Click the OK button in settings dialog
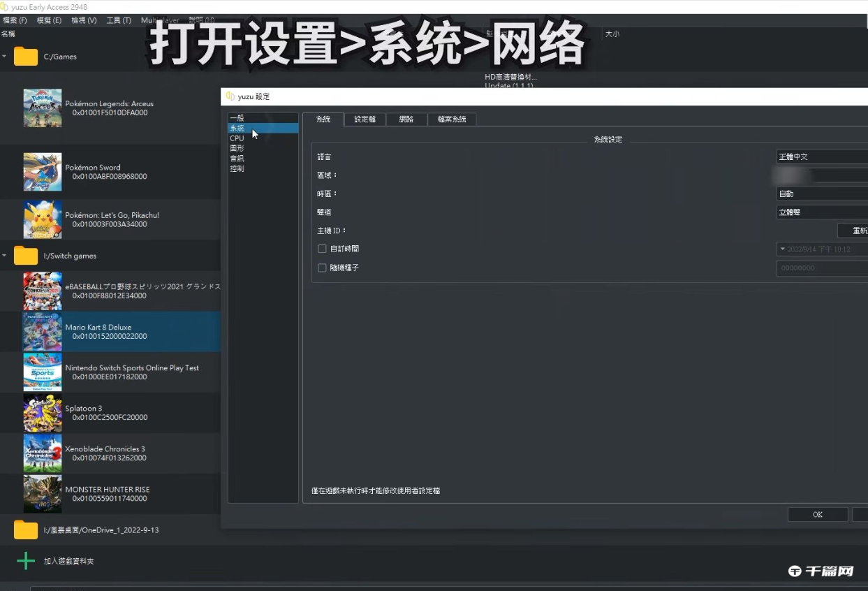Viewport: 868px width, 591px height. 817,514
